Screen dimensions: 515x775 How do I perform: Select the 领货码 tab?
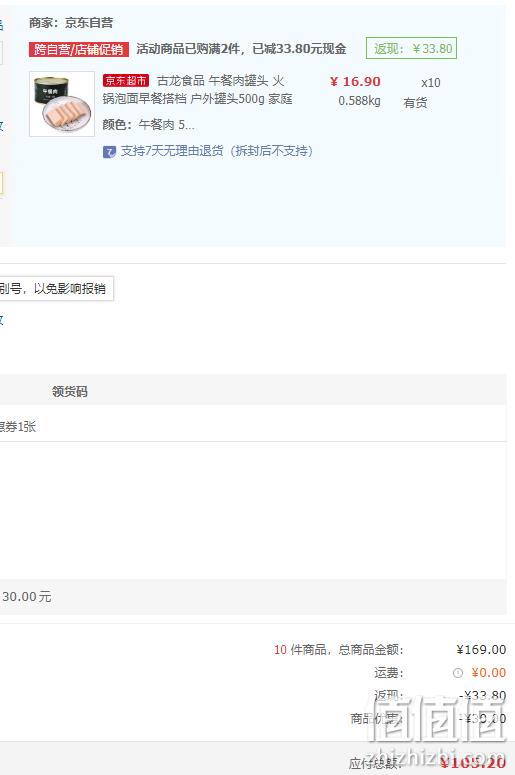[x=70, y=391]
